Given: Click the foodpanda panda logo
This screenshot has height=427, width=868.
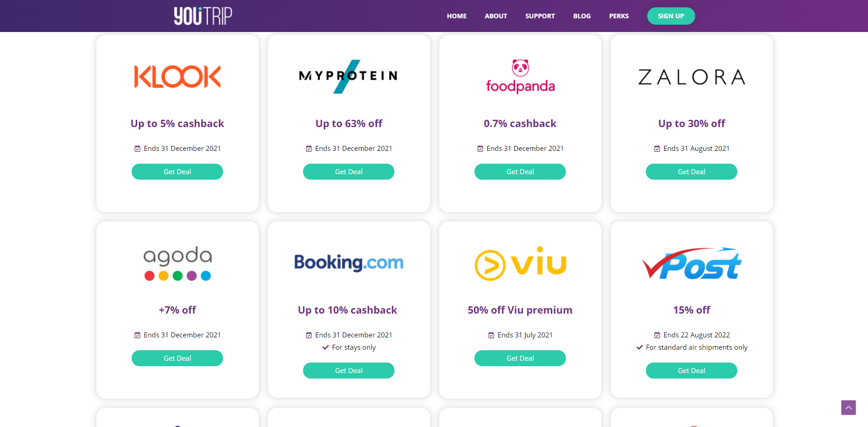Looking at the screenshot, I should click(x=520, y=76).
